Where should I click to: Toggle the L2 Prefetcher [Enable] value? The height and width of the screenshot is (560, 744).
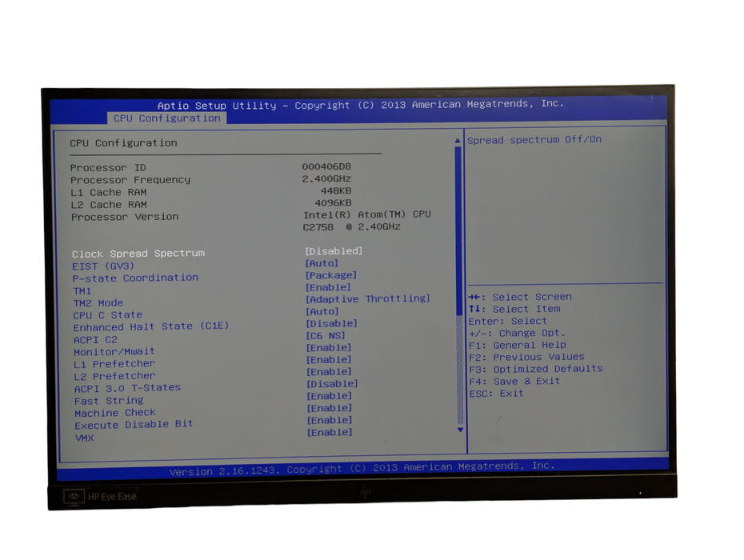329,371
